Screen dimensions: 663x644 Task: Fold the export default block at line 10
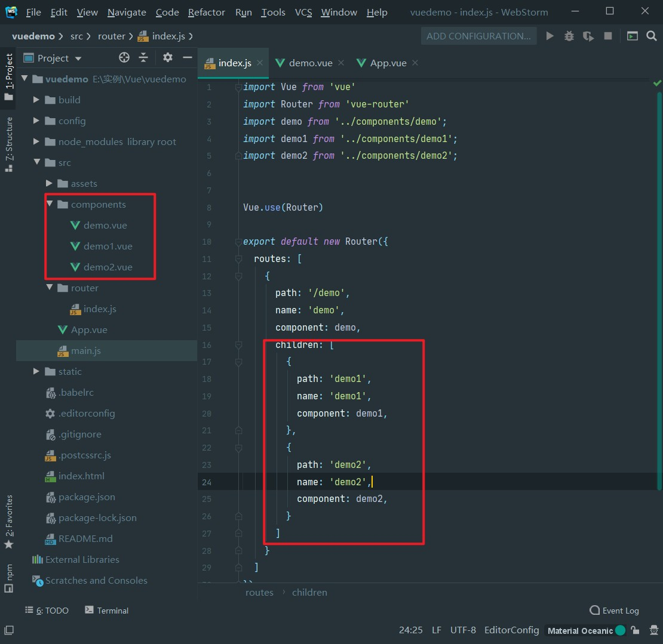[238, 242]
